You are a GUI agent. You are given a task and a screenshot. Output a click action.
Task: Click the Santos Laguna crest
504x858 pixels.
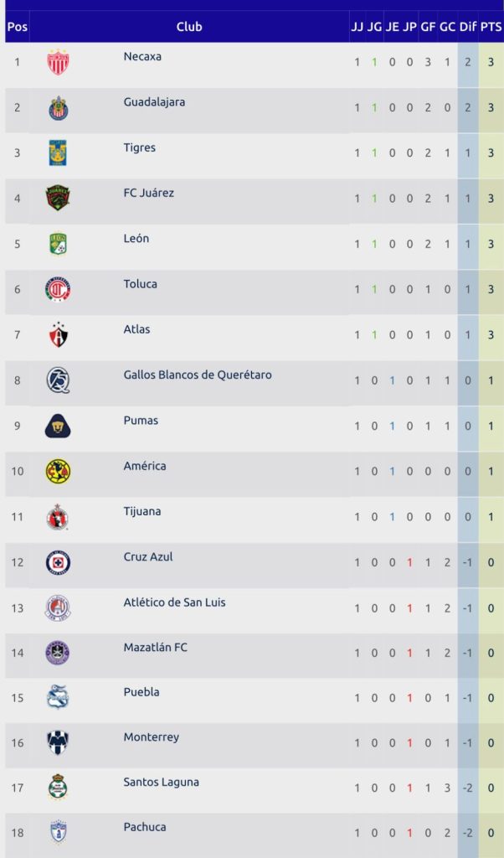[x=58, y=788]
